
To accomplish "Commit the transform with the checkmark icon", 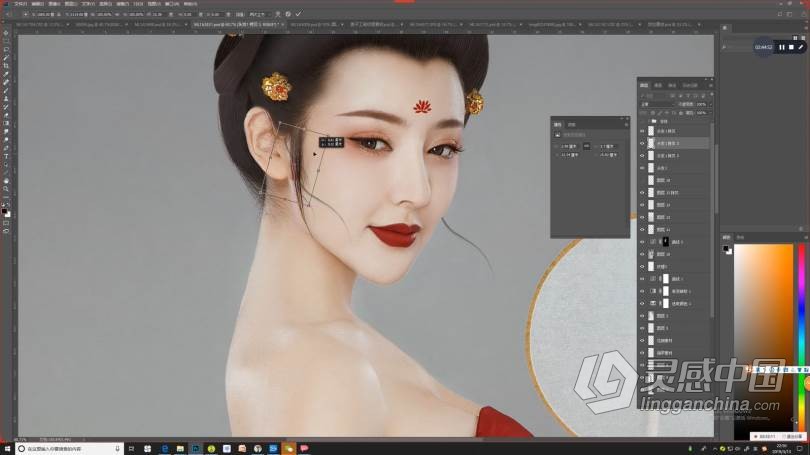I will 299,14.
